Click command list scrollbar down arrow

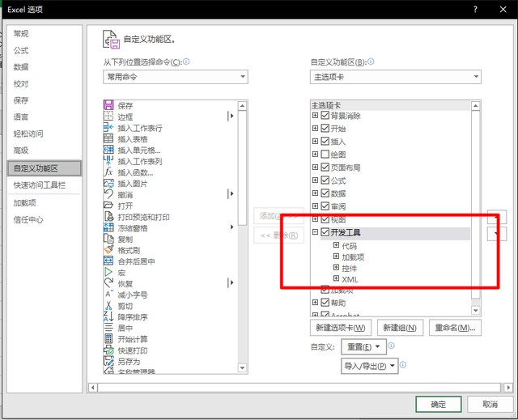(x=242, y=367)
